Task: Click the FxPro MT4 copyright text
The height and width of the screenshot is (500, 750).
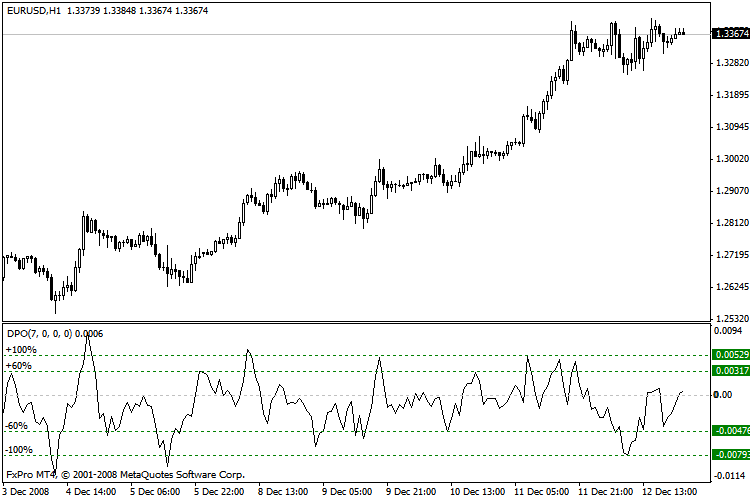Action: point(125,475)
